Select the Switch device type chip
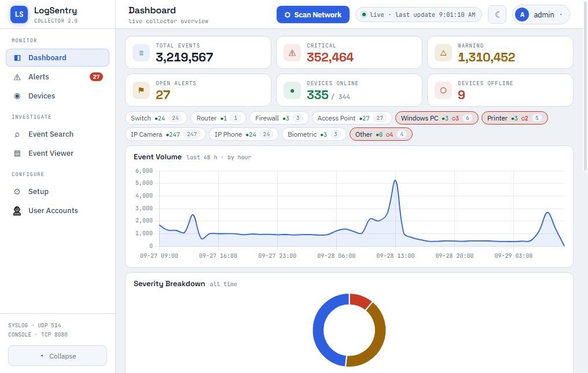The height and width of the screenshot is (373, 588). pos(156,118)
